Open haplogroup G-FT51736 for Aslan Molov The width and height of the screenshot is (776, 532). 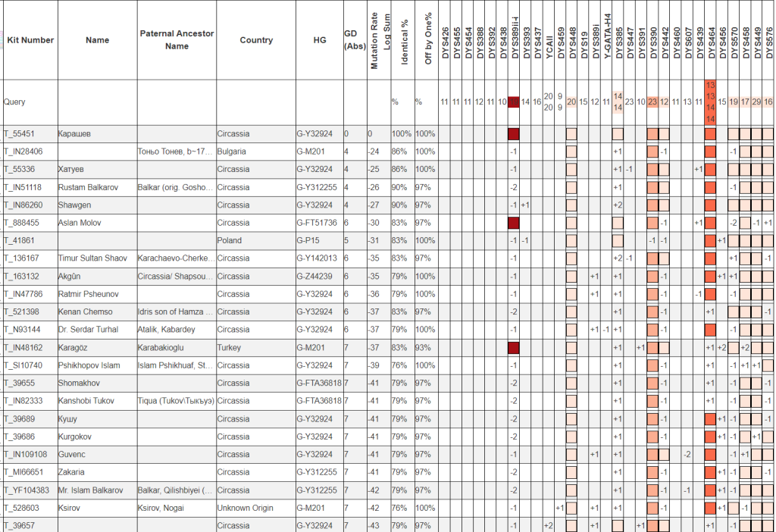(318, 223)
